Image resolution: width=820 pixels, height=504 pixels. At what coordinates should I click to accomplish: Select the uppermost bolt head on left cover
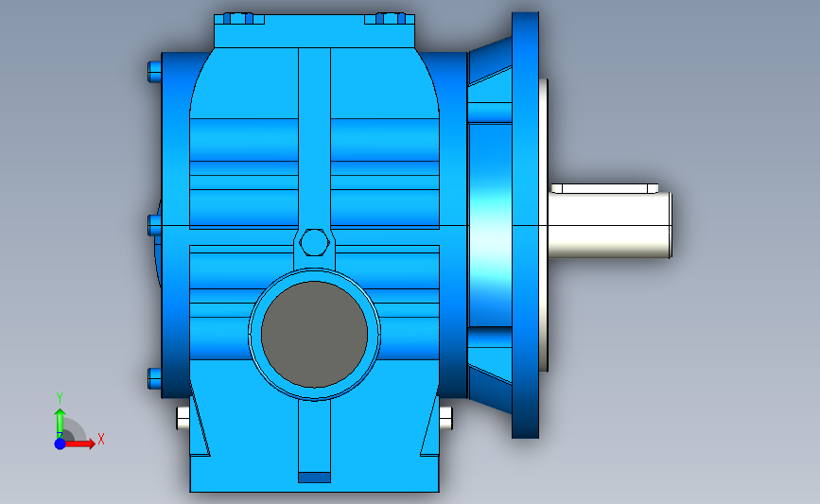point(155,72)
